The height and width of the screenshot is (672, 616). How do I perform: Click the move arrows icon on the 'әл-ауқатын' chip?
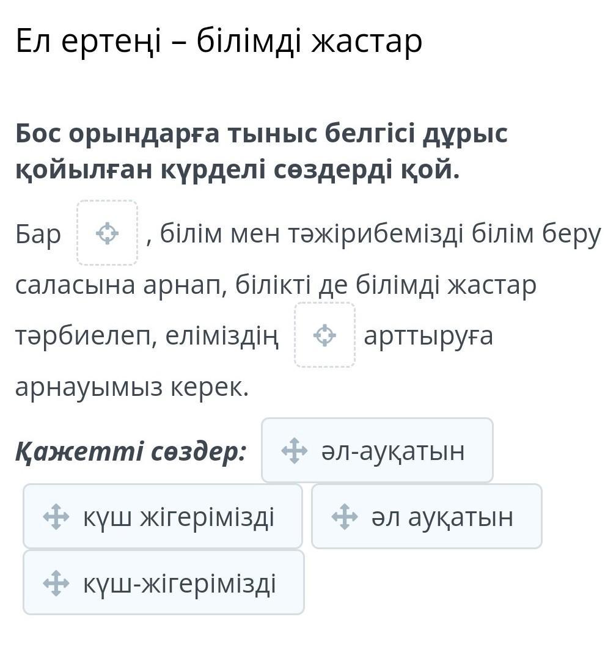pos(295,450)
